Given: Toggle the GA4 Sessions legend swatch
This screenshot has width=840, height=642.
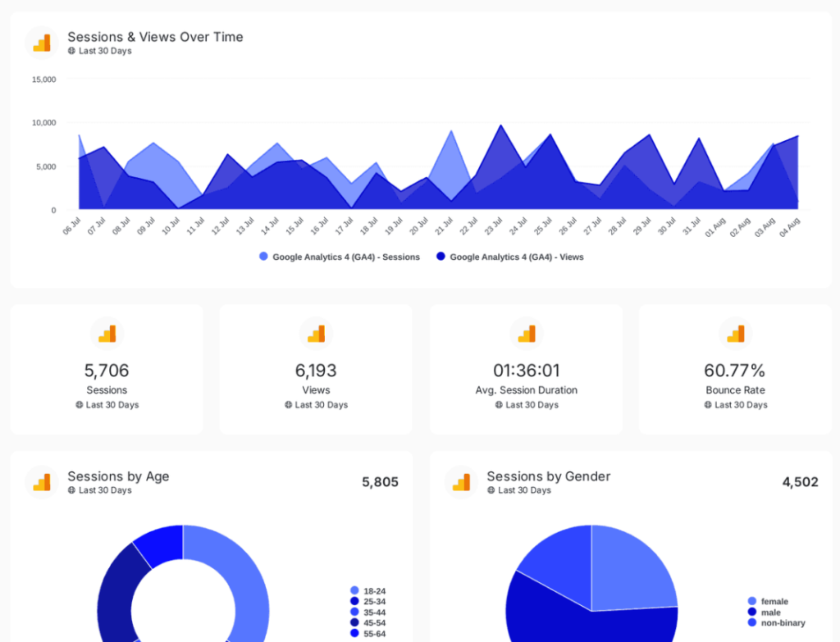Looking at the screenshot, I should pyautogui.click(x=263, y=257).
